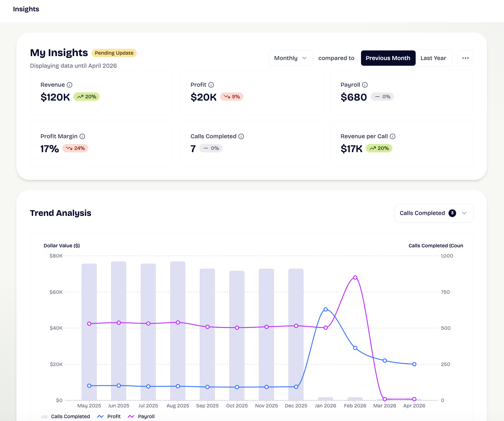The height and width of the screenshot is (421, 504).
Task: Click the Revenue per Call 20% up badge
Action: point(379,148)
